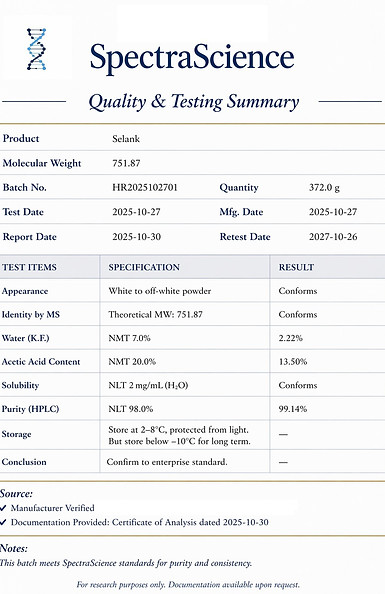This screenshot has width=385, height=594.
Task: Click the For research purposes only disclaimer
Action: (x=188, y=585)
